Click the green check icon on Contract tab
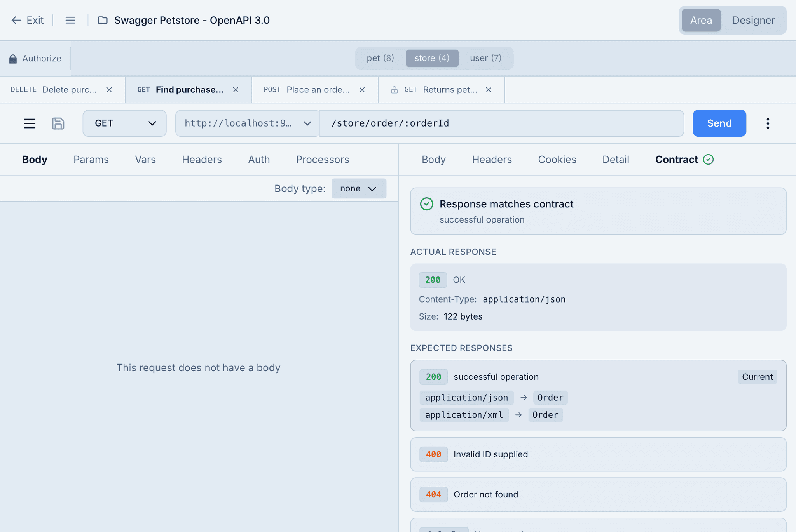796x532 pixels. [708, 159]
